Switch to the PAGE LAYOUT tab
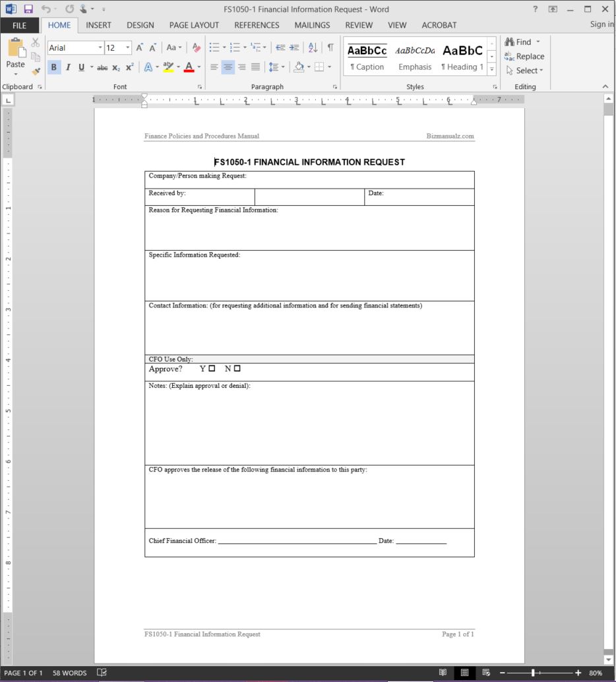 pos(194,25)
